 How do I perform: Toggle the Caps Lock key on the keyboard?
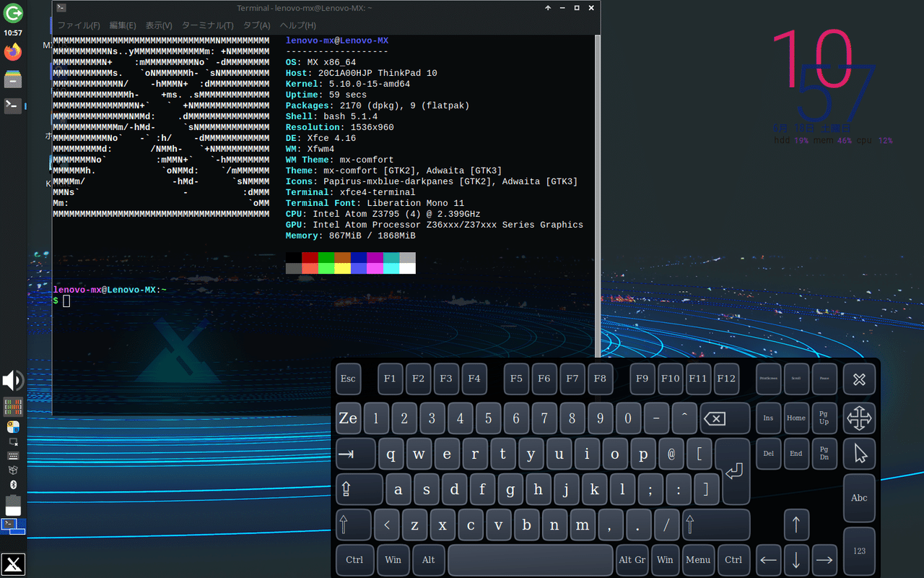(359, 489)
